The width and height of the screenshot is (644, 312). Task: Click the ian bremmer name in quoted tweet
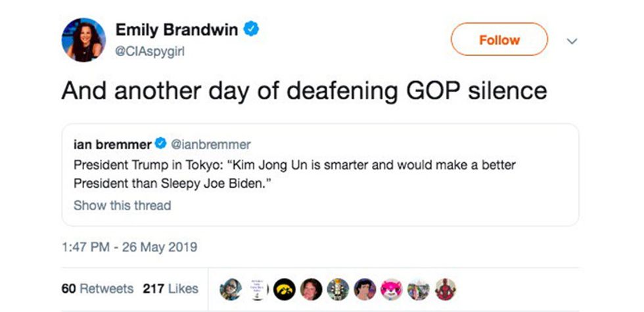pos(112,143)
